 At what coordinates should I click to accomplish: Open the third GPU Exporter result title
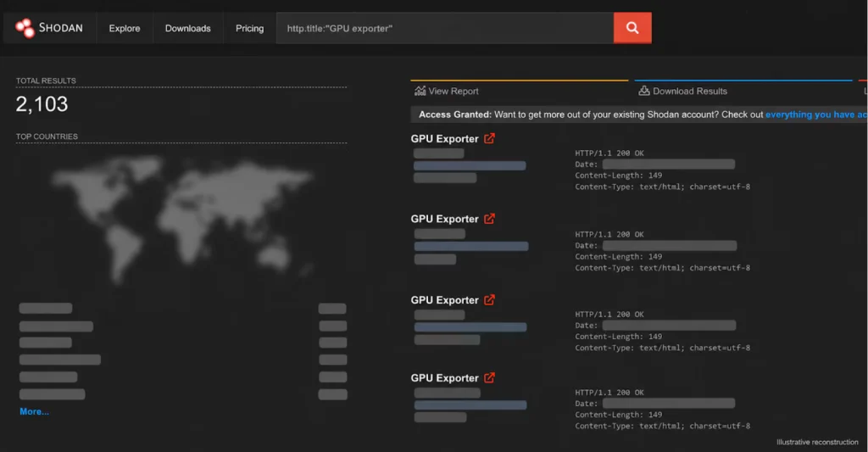444,300
